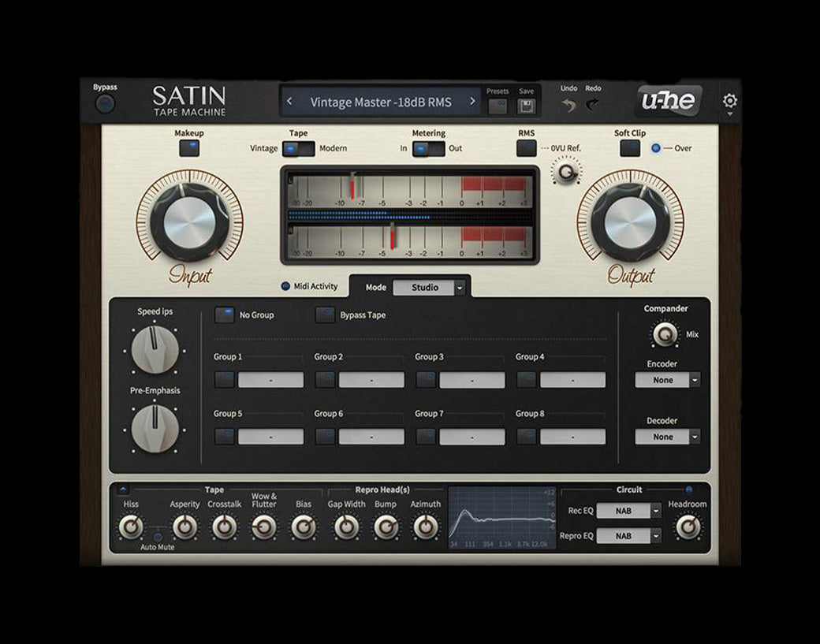Open the settings gear menu
Screen dimensions: 820x644
coord(729,100)
